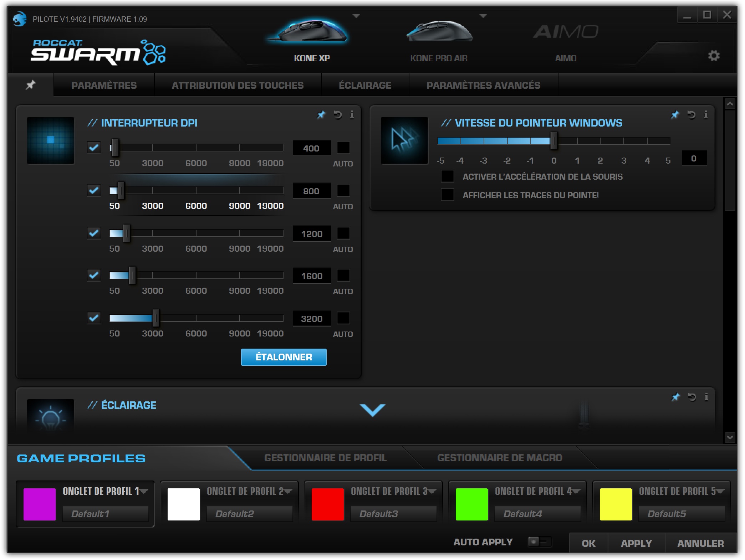Switch to Paramètres avancés tab
Viewport: 745px width, 560px height.
483,85
